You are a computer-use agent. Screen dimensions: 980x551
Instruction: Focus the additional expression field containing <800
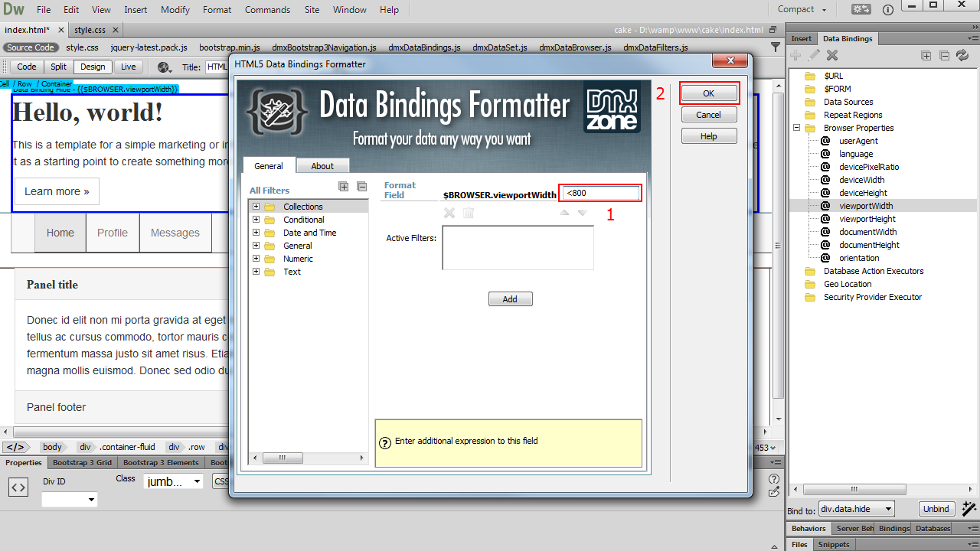pos(600,194)
